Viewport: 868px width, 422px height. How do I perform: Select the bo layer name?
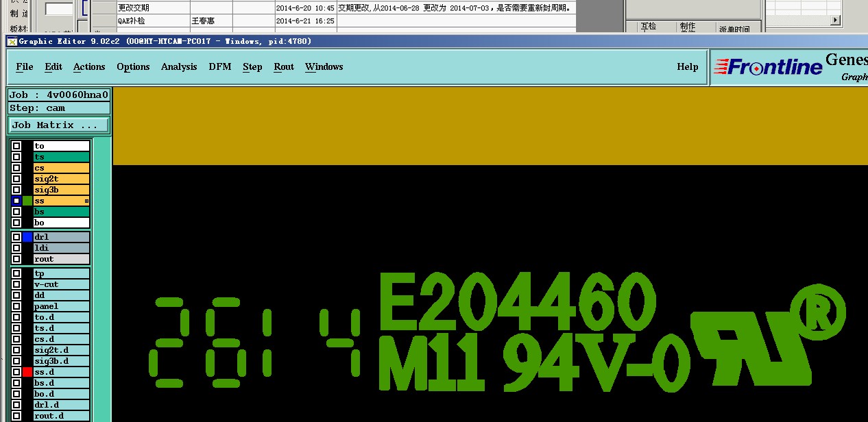pyautogui.click(x=62, y=223)
